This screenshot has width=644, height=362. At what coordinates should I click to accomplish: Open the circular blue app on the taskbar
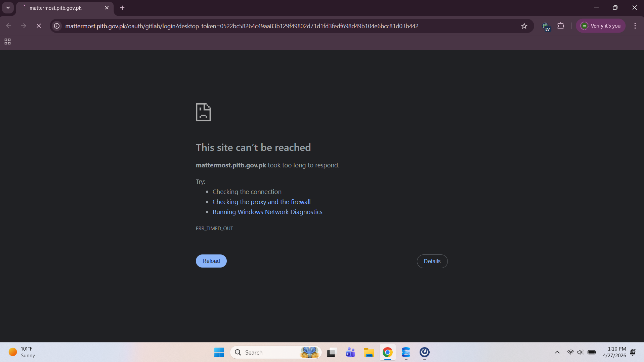[x=425, y=352]
